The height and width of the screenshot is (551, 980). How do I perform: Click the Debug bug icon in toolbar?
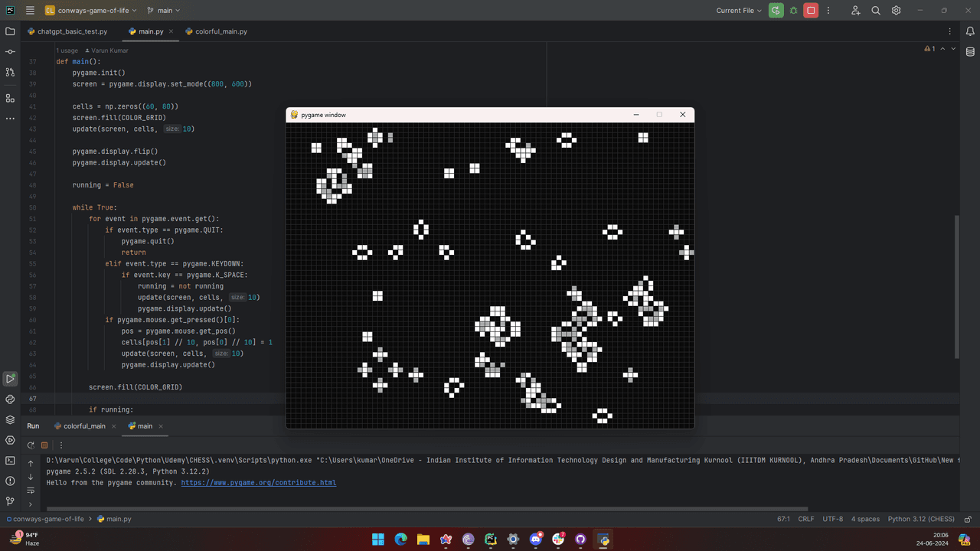pyautogui.click(x=793, y=11)
